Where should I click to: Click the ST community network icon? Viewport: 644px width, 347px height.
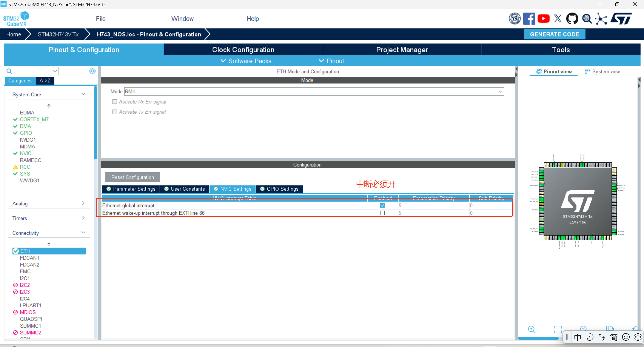(x=601, y=19)
